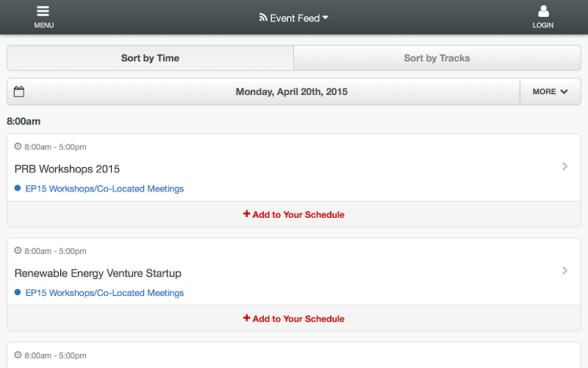This screenshot has height=368, width=588.
Task: Click blue dot beside PRB Workshops track
Action: click(x=18, y=188)
